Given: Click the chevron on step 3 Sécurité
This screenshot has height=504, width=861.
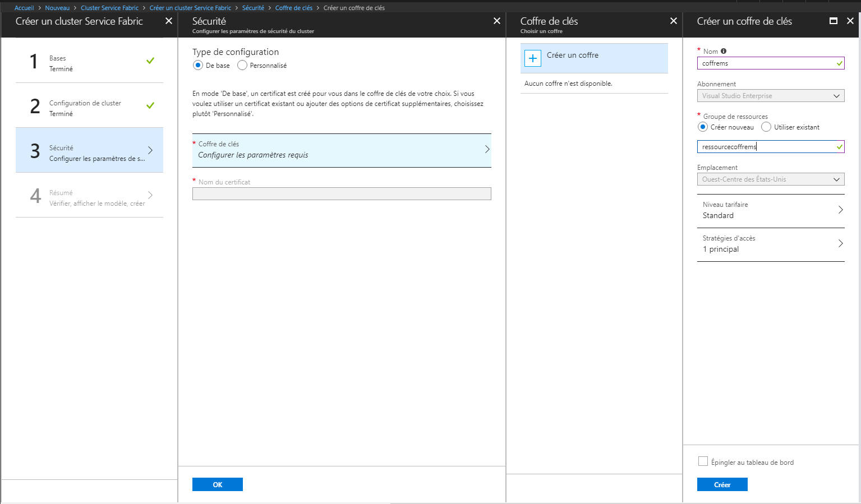Looking at the screenshot, I should pyautogui.click(x=150, y=150).
